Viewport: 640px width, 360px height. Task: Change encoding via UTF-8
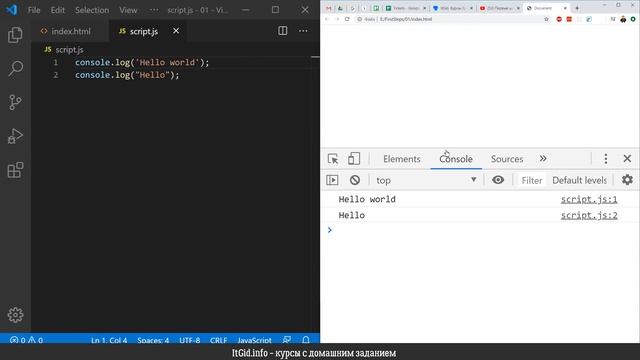(190, 340)
